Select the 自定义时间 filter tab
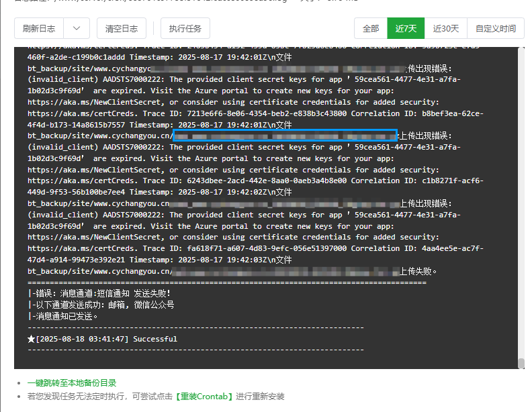This screenshot has height=412, width=532. pos(496,28)
